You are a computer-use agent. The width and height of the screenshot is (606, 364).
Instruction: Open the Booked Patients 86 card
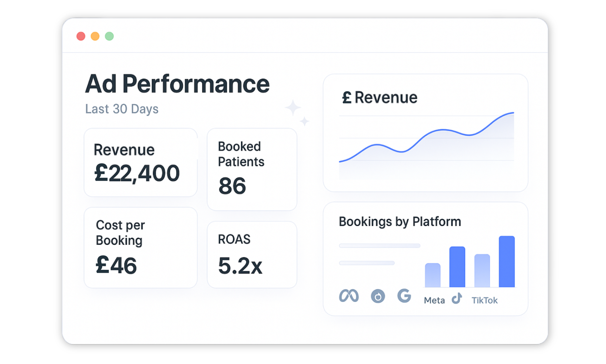tap(252, 169)
